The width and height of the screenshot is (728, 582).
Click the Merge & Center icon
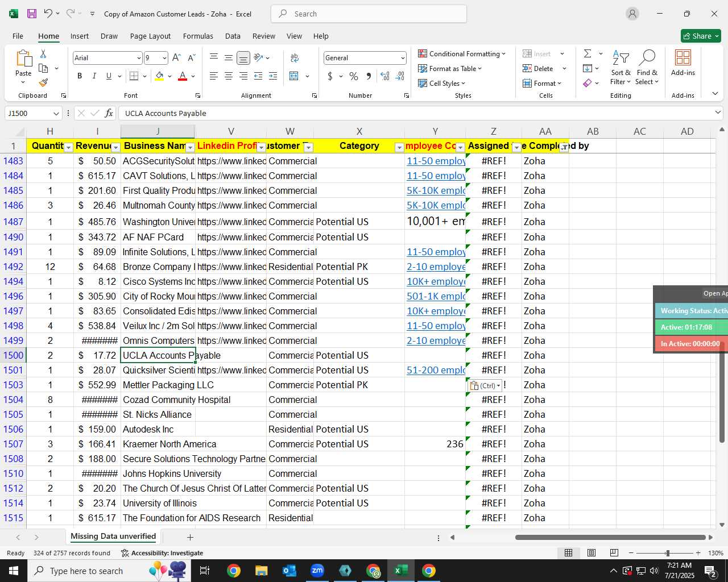[294, 76]
